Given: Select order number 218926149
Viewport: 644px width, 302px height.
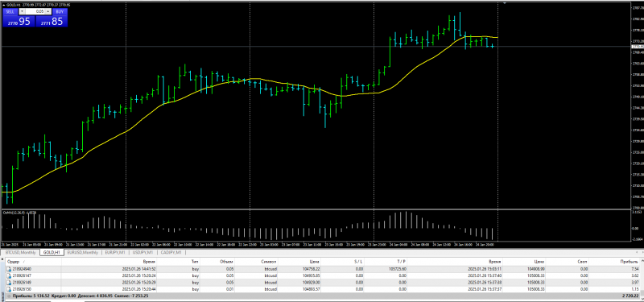Looking at the screenshot, I should pyautogui.click(x=23, y=283).
